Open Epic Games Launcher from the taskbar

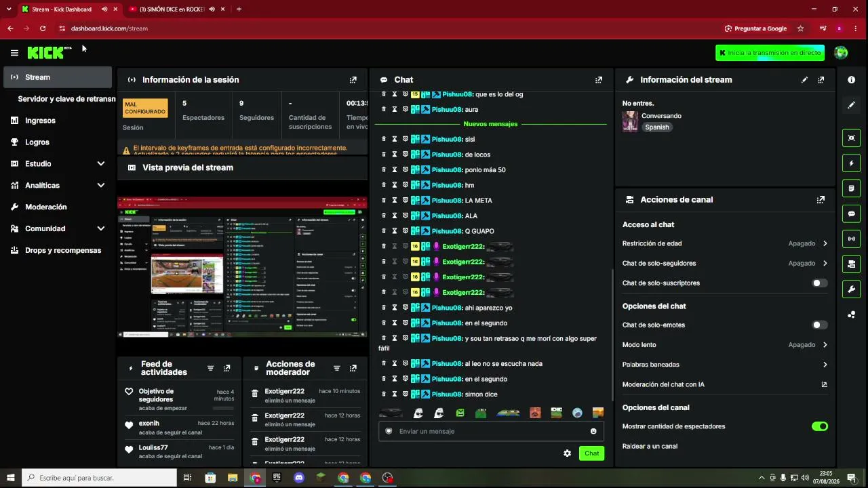click(277, 478)
